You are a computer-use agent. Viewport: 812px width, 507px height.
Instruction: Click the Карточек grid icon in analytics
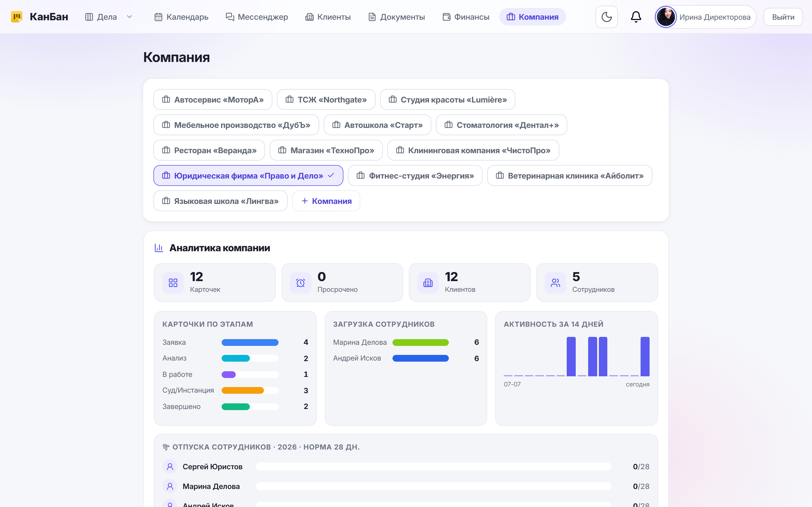(x=173, y=283)
